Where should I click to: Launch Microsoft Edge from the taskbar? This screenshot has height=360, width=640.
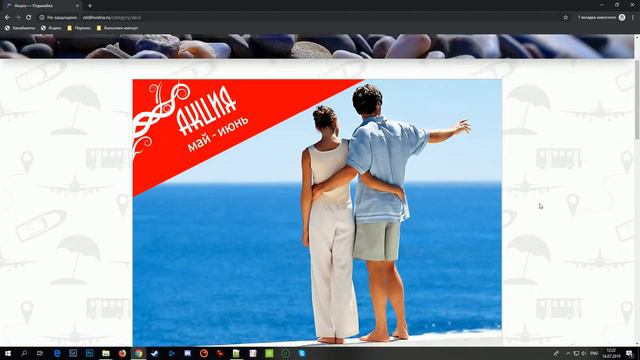pyautogui.click(x=57, y=353)
